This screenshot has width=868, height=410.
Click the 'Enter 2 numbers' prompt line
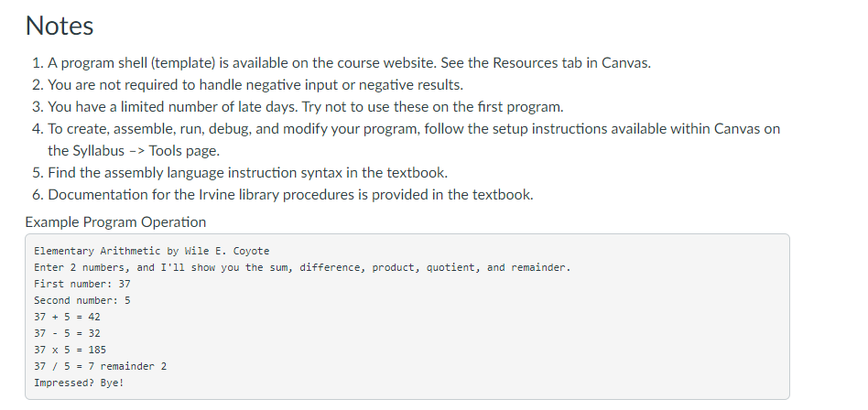point(302,268)
